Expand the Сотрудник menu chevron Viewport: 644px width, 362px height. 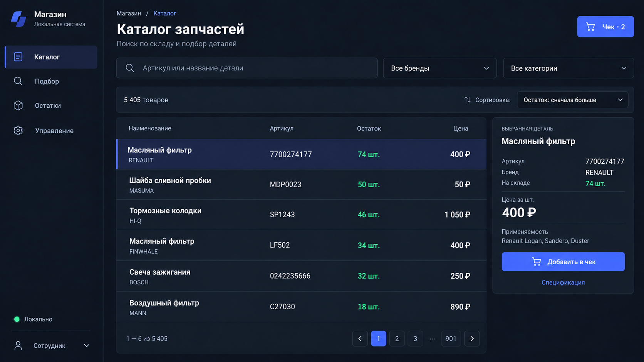tap(87, 345)
